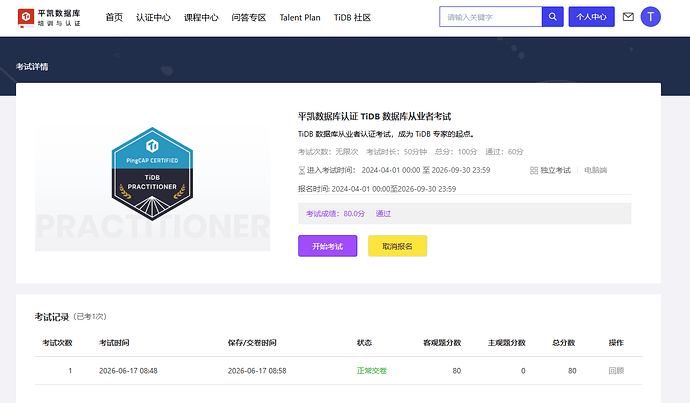Click the grid icon beside 独立考试
The width and height of the screenshot is (690, 403).
point(534,170)
